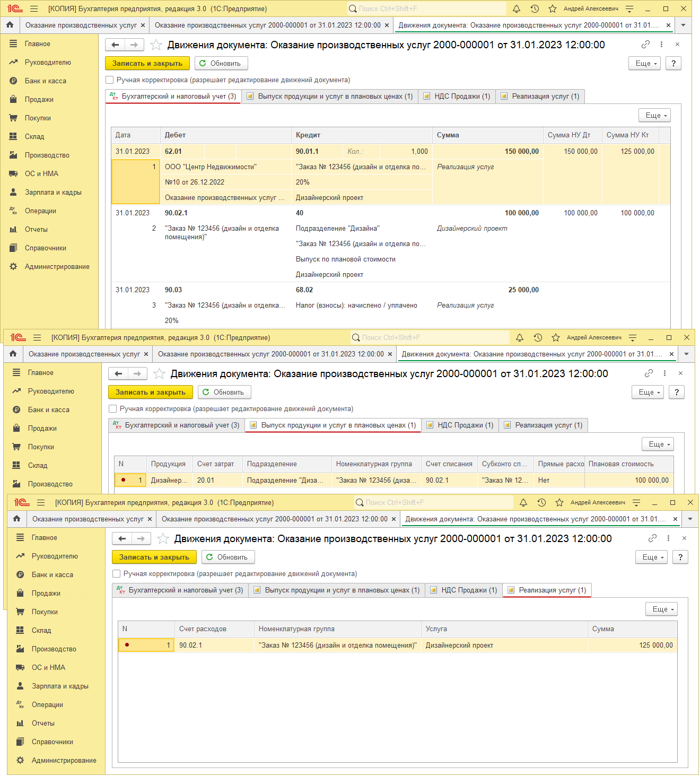Open Покупки section in top window sidebar
The image size is (700, 776).
pyautogui.click(x=38, y=118)
